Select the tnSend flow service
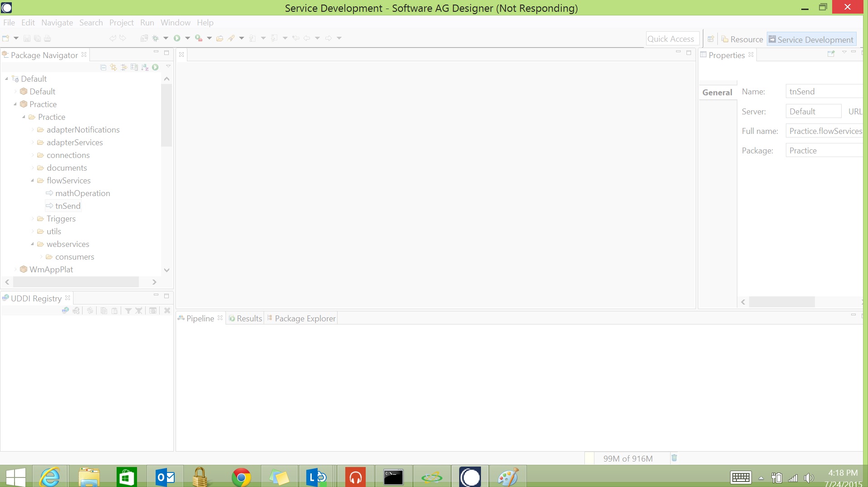 coord(68,206)
